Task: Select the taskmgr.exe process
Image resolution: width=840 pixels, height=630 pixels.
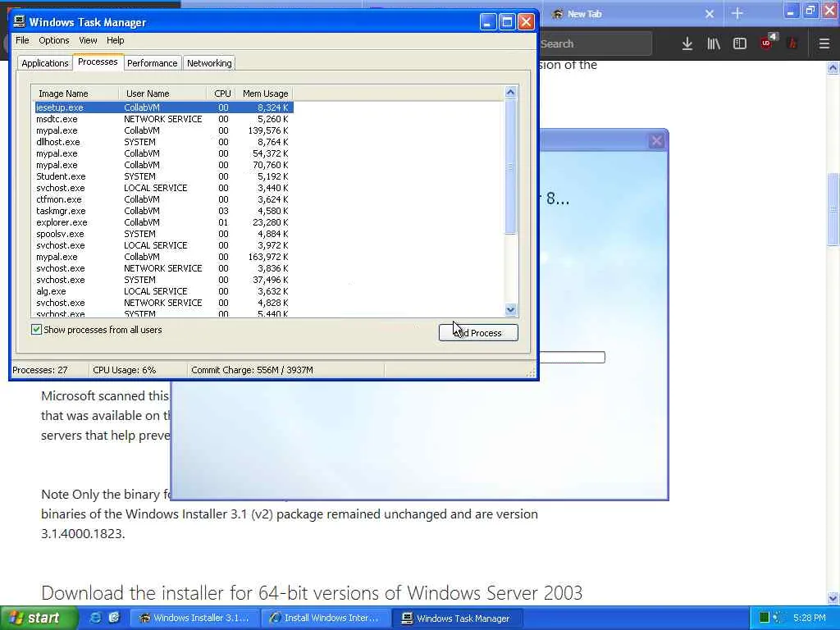Action: (163, 211)
